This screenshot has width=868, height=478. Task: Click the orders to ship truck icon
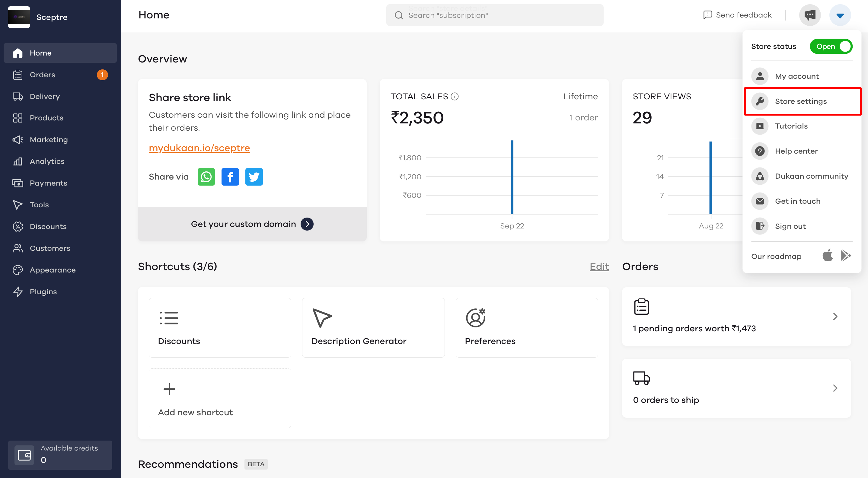tap(641, 378)
